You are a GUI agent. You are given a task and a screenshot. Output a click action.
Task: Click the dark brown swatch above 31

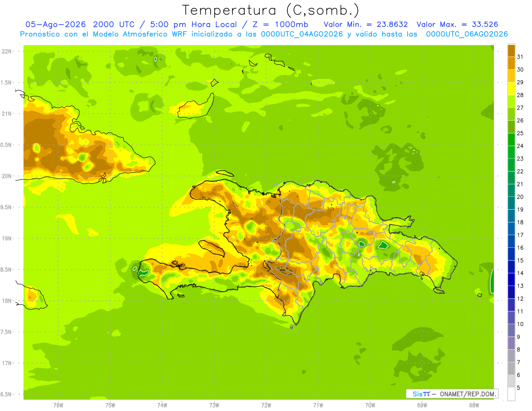click(x=511, y=51)
